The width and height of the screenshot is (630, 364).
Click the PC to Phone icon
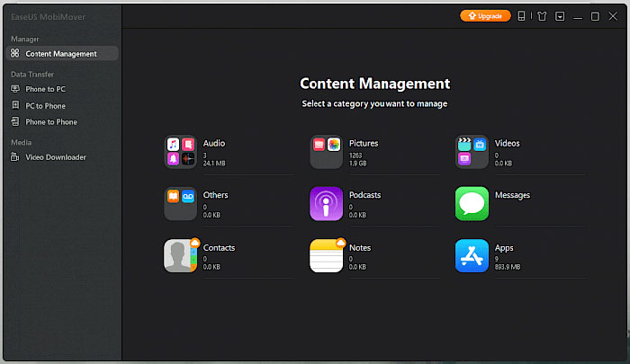(15, 105)
